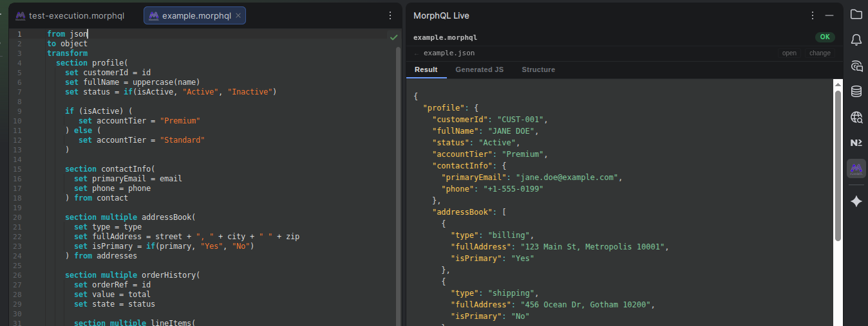Click the open button for example.json

(789, 53)
